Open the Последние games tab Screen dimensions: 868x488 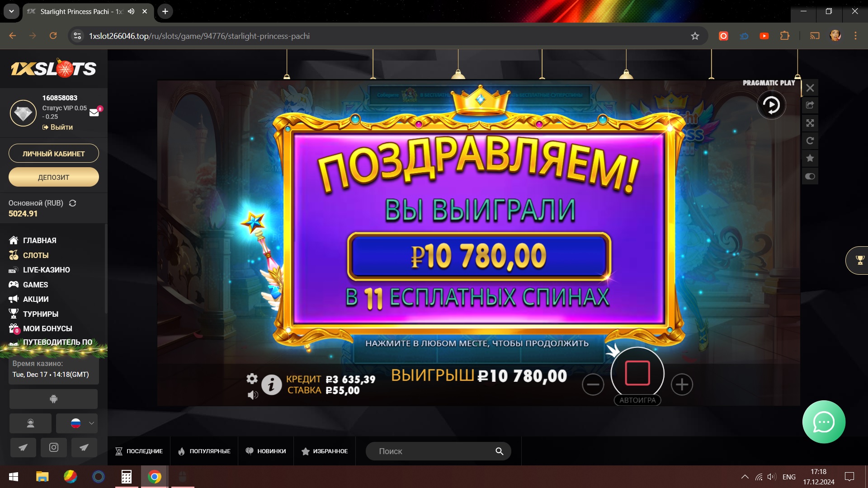tap(139, 451)
